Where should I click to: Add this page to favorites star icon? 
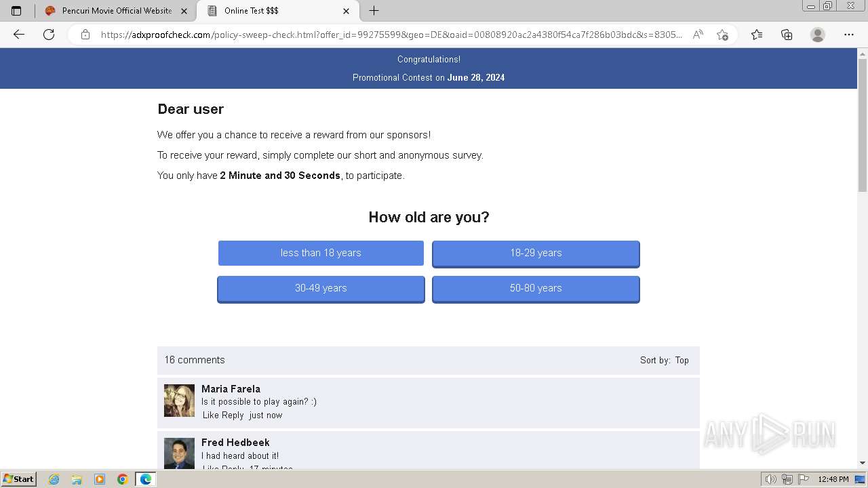[x=722, y=35]
